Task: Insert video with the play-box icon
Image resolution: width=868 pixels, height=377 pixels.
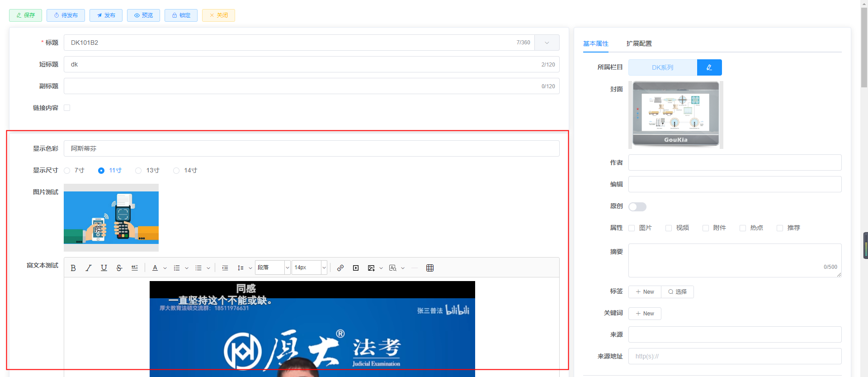Action: [356, 268]
